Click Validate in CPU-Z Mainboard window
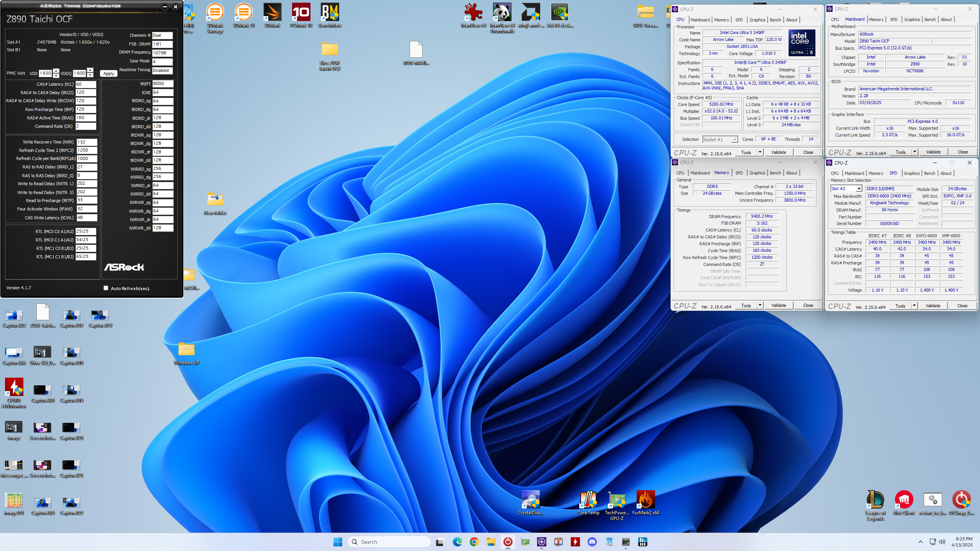The height and width of the screenshot is (551, 980). click(x=933, y=152)
